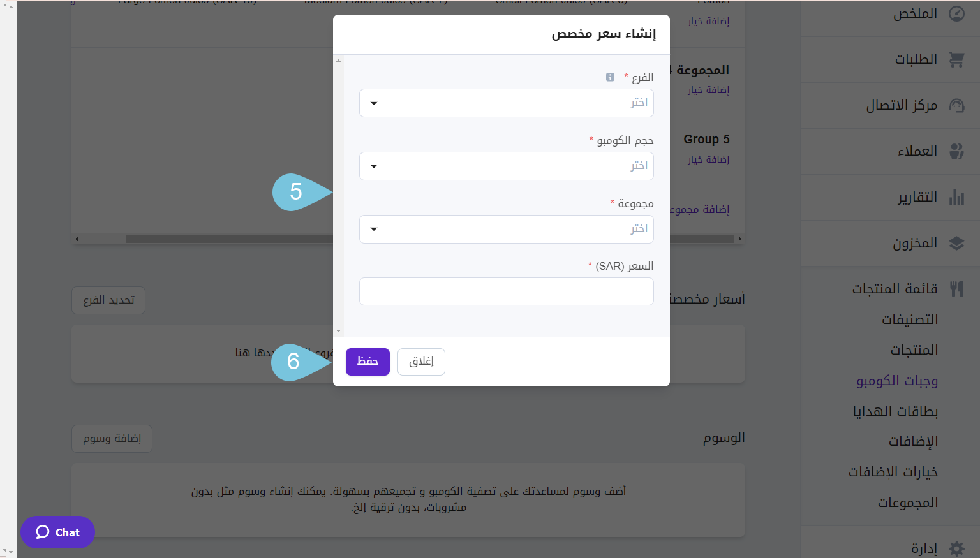Click إضافة مجموعة link
980x558 pixels.
tap(700, 209)
